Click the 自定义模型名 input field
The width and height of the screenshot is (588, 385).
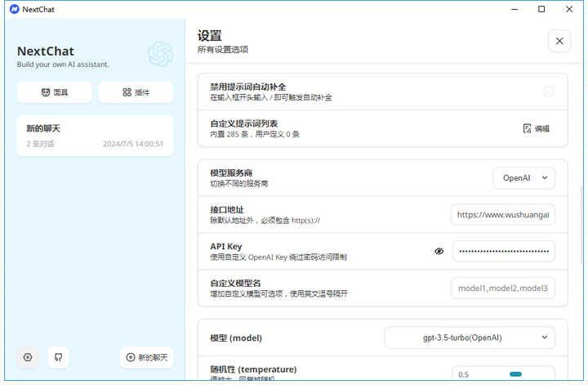503,289
